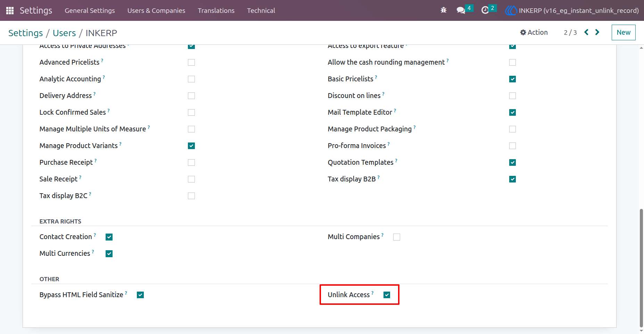Screen dimensions: 644x334
Task: Open the Action gear menu
Action: 534,32
